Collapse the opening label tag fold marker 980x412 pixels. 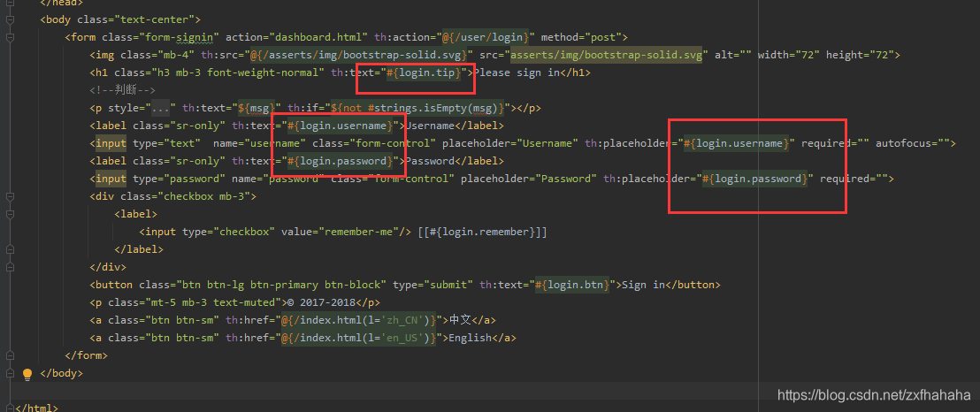(x=10, y=214)
